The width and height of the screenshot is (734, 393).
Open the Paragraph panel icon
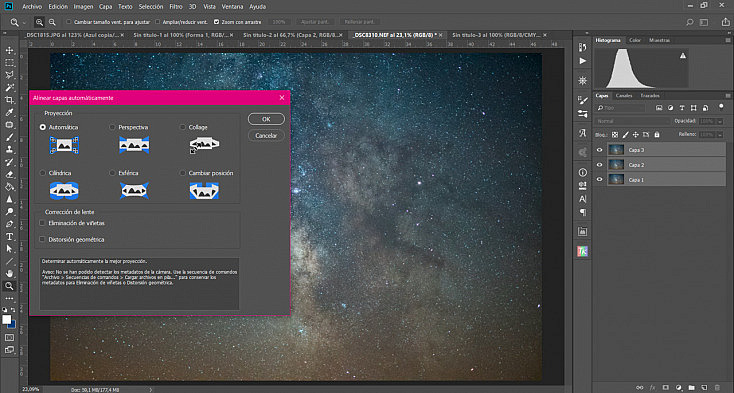pyautogui.click(x=582, y=212)
